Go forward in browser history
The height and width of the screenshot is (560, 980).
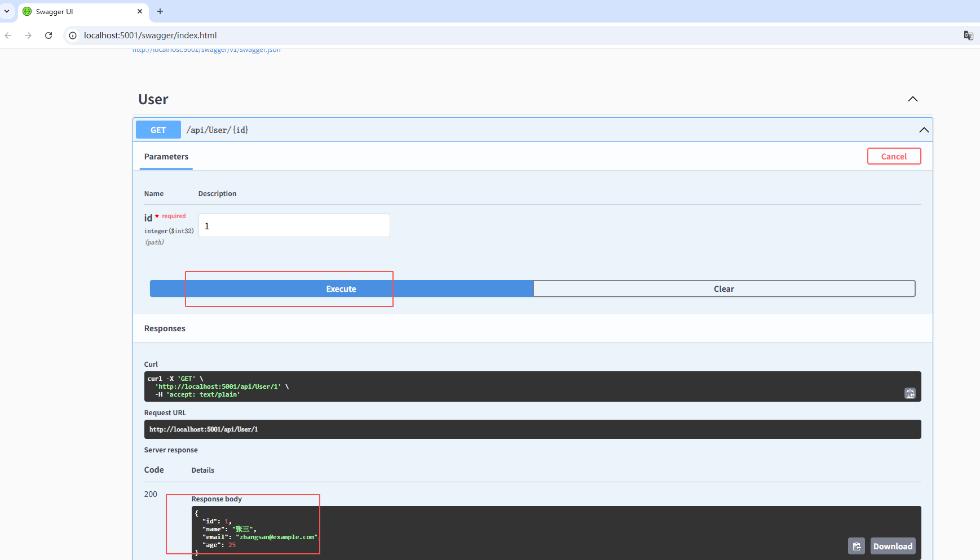coord(28,35)
